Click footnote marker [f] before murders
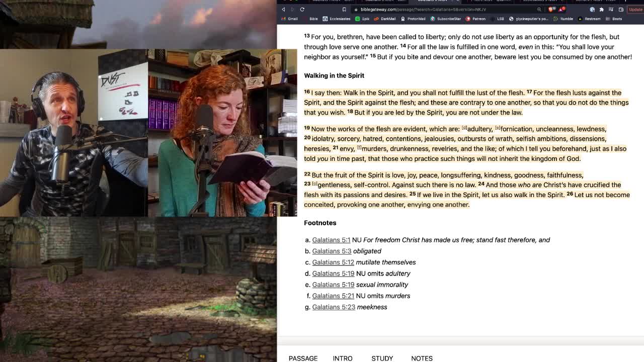The height and width of the screenshot is (362, 644). [x=359, y=147]
